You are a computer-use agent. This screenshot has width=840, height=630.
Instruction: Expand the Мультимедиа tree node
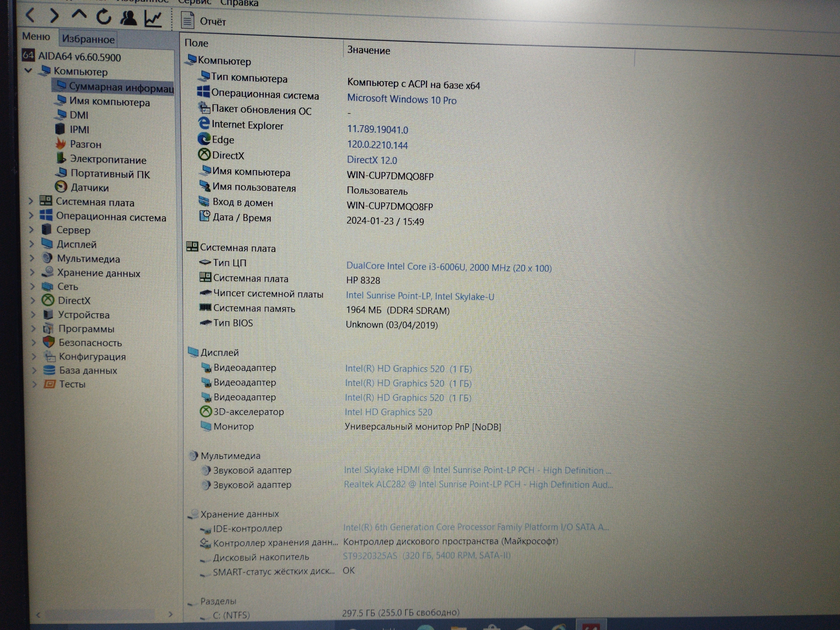pos(32,258)
